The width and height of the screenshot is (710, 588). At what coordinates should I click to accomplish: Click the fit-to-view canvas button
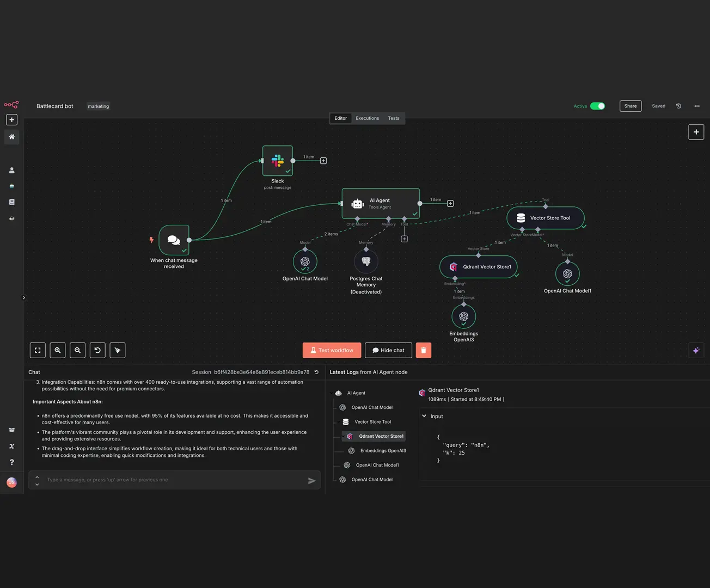click(38, 350)
